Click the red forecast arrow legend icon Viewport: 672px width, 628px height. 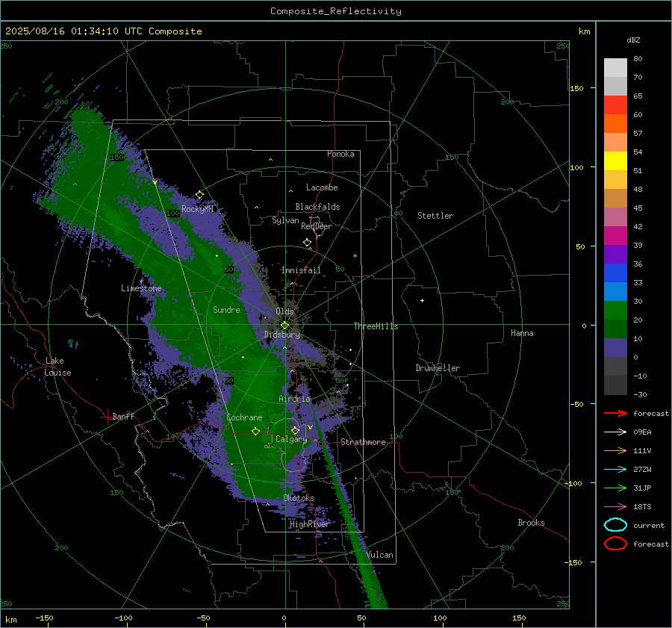[615, 413]
